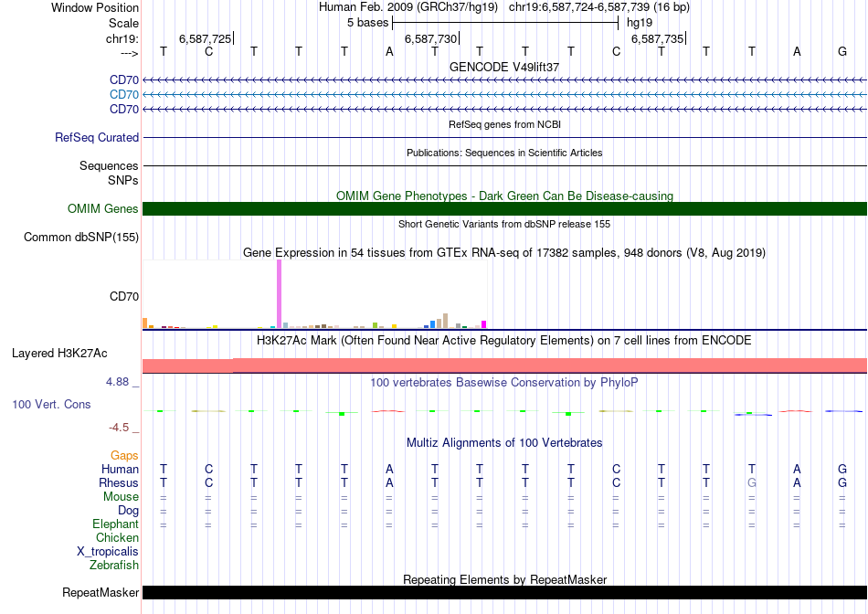This screenshot has height=614, width=868.
Task: Select the "Scale" track label
Action: [123, 23]
